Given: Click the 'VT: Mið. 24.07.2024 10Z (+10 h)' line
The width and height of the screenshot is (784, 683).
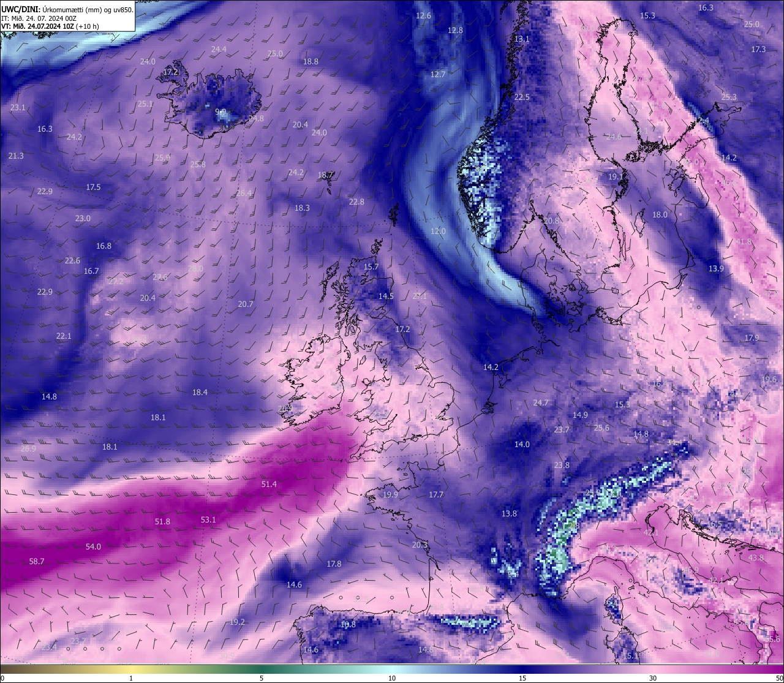Looking at the screenshot, I should (50, 26).
